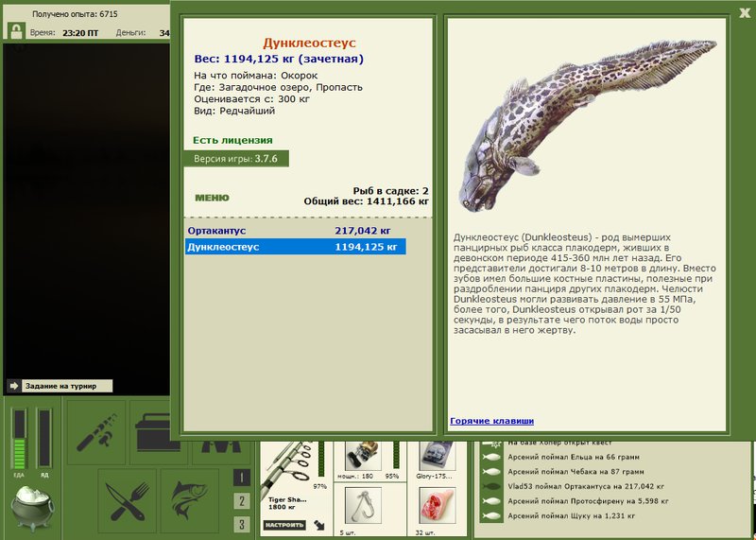The height and width of the screenshot is (540, 756).
Task: Click the Дунклеостеус title heading
Action: [x=309, y=43]
